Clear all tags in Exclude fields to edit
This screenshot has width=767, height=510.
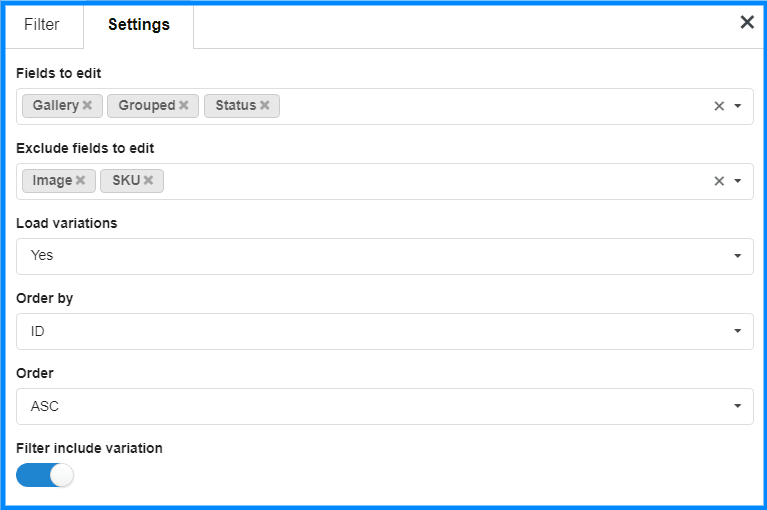[719, 181]
